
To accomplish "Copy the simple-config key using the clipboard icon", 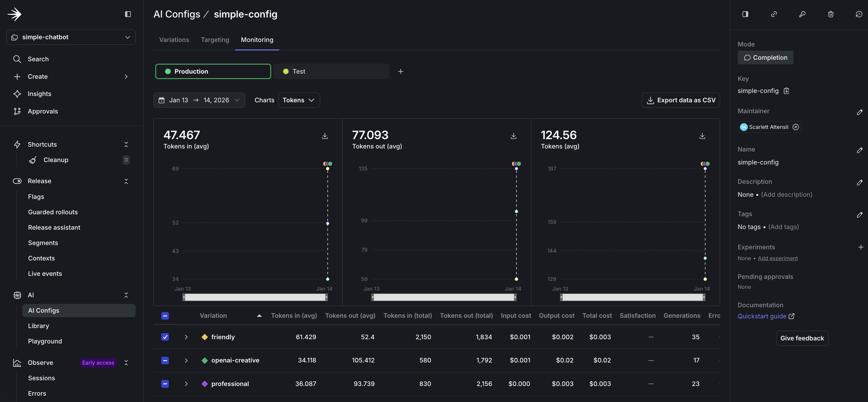I will [x=787, y=91].
